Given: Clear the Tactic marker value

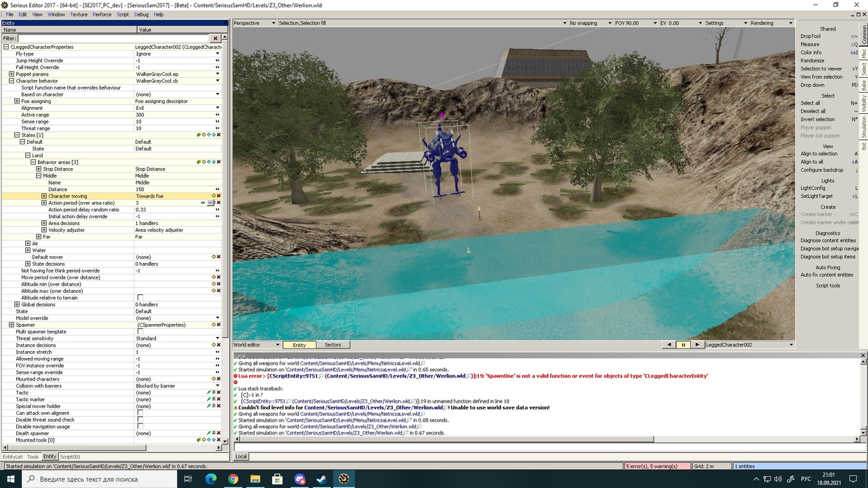Looking at the screenshot, I should (218, 399).
